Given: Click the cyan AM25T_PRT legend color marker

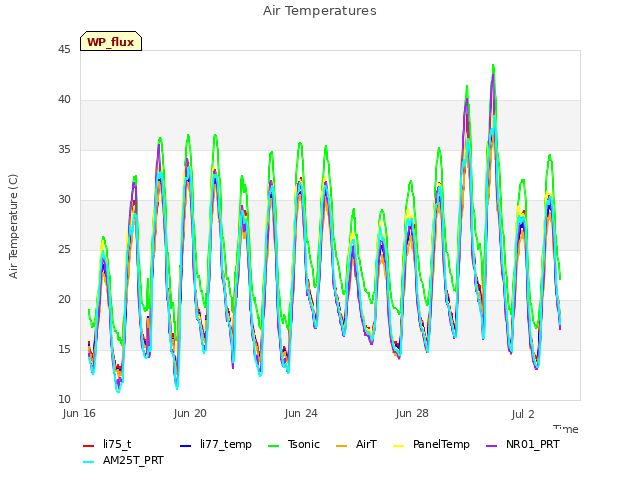Looking at the screenshot, I should 88,462.
